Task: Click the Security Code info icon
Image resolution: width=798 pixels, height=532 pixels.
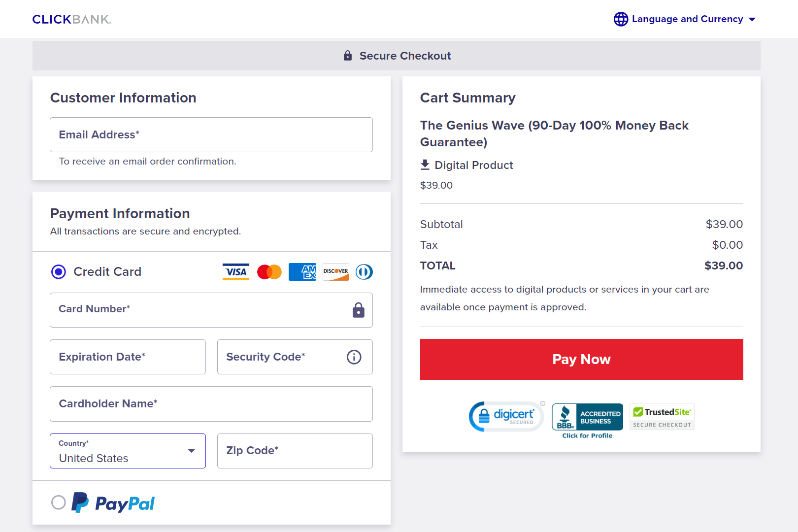Action: tap(354, 357)
